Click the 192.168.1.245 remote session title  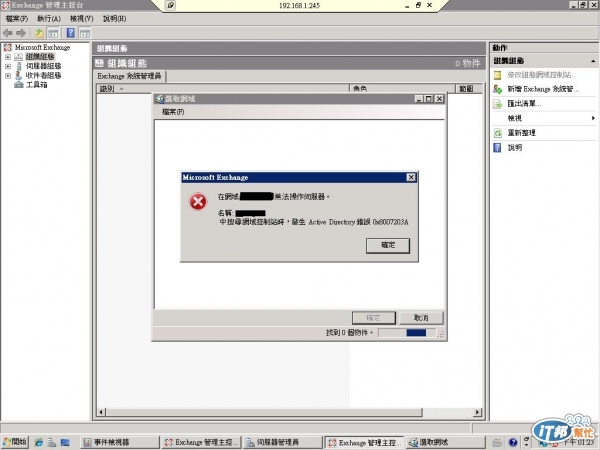click(299, 5)
